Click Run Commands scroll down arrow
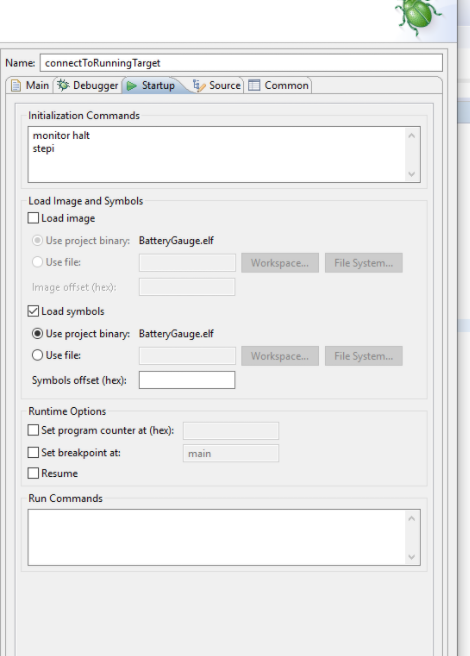 (411, 557)
